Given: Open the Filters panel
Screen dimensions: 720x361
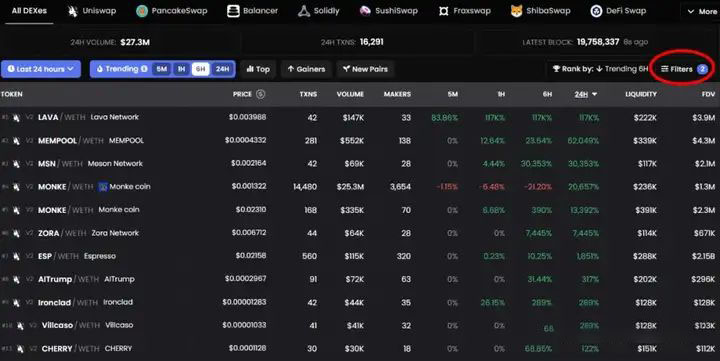Looking at the screenshot, I should [x=684, y=69].
